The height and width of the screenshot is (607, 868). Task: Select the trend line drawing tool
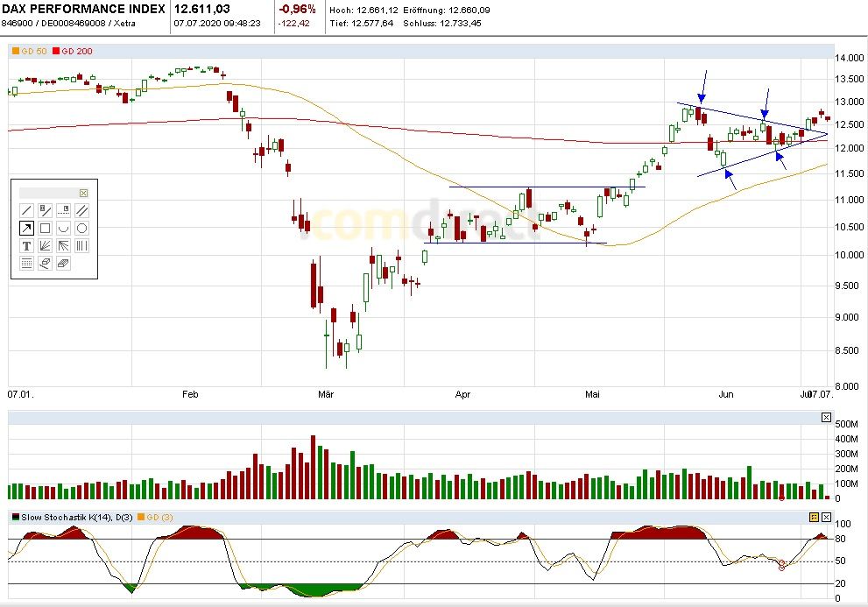click(x=26, y=210)
